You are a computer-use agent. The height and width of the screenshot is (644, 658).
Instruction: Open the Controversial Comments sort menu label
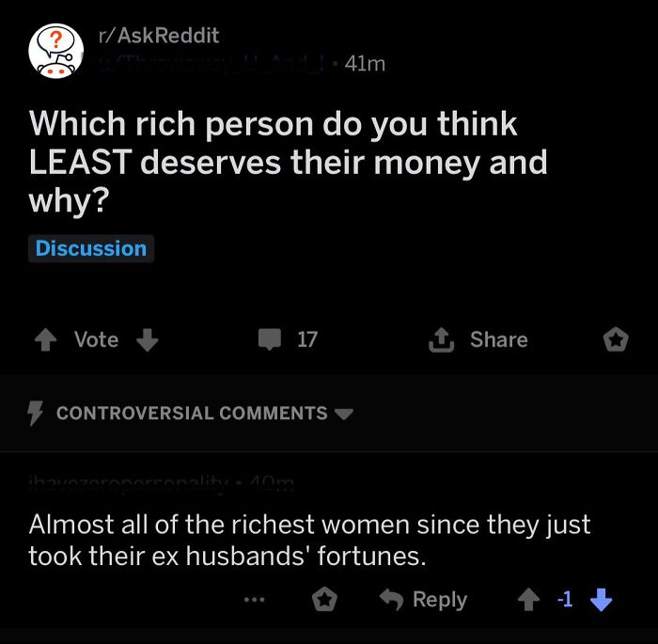192,413
